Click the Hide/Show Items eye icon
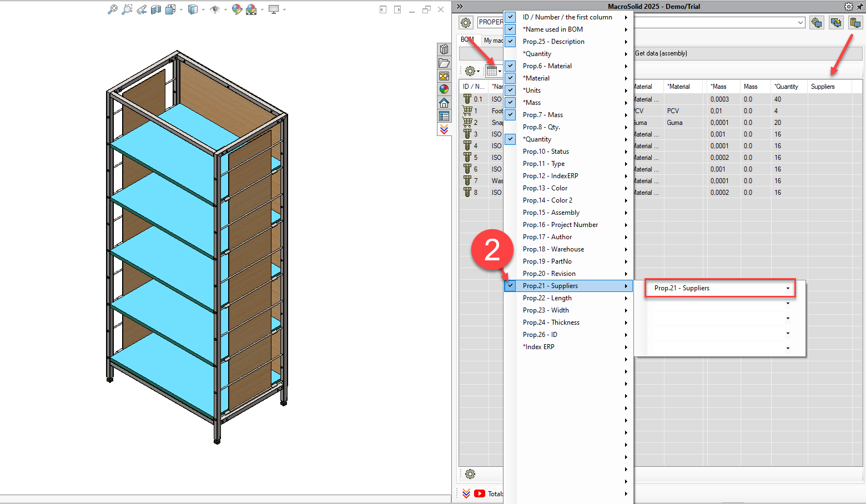The width and height of the screenshot is (866, 504). pos(215,9)
